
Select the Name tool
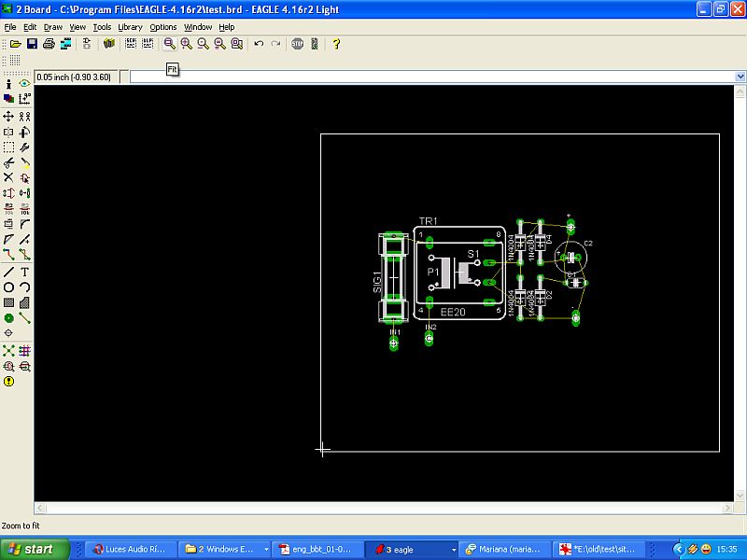[x=8, y=208]
